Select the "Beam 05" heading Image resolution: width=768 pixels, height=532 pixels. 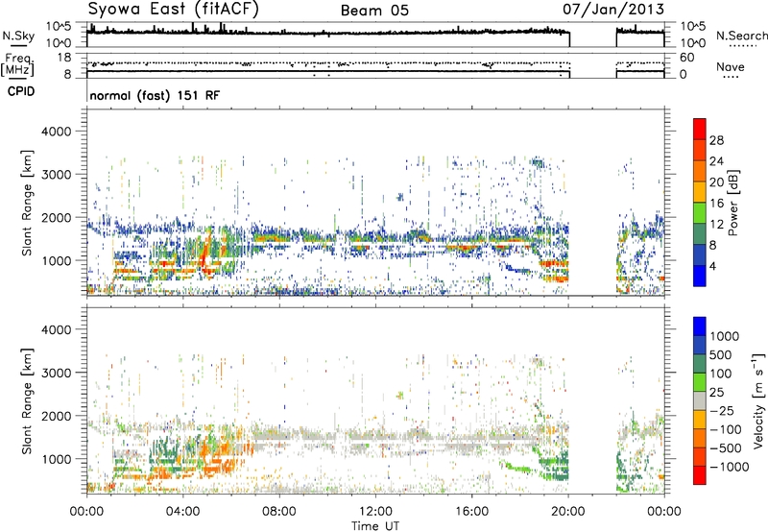(374, 11)
